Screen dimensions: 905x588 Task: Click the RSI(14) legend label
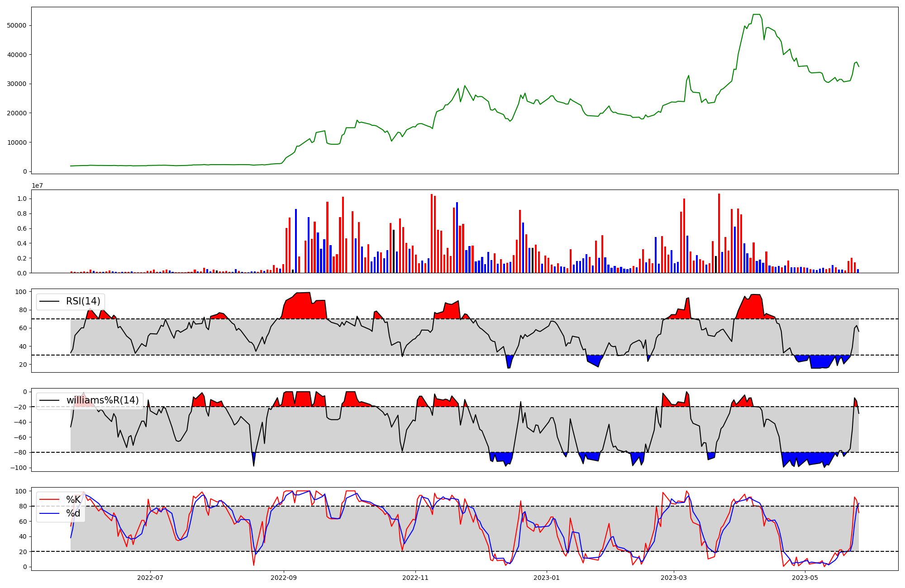pos(83,301)
